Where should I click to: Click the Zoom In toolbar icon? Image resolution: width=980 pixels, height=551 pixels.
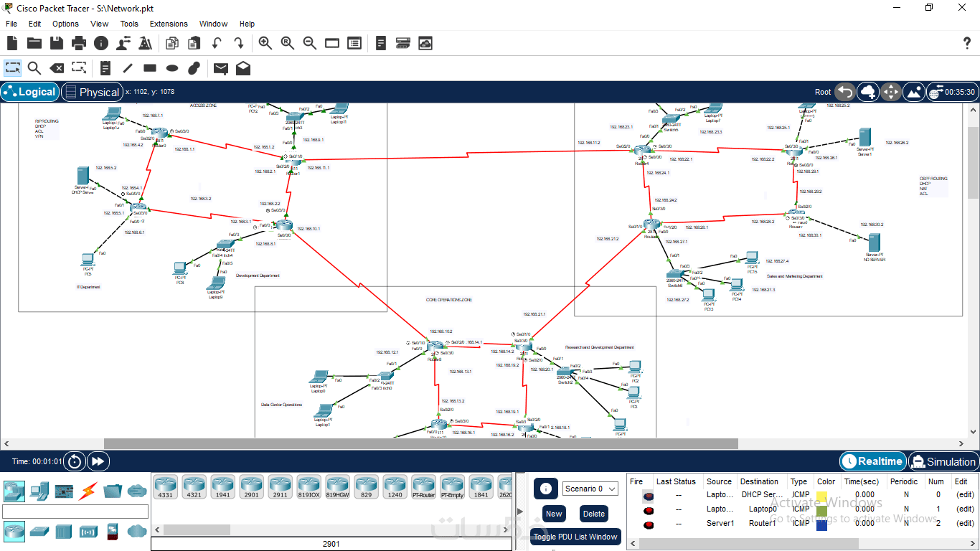265,43
